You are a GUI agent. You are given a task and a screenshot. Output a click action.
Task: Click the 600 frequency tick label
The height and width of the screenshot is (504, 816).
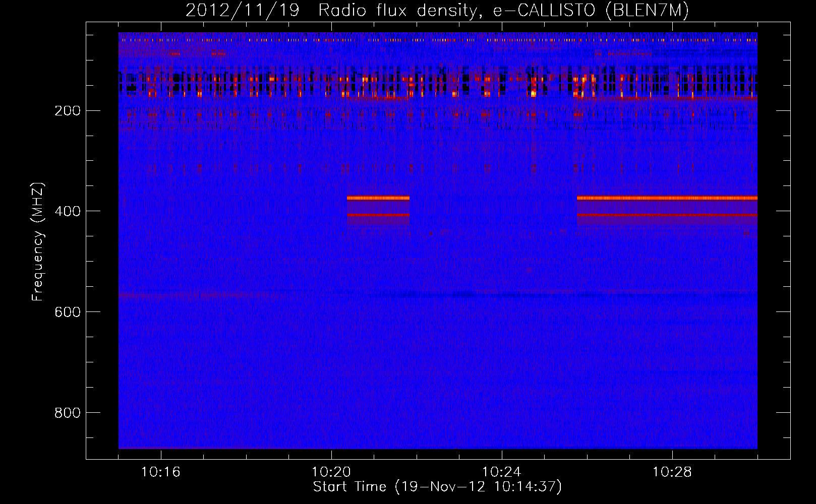[x=68, y=312]
